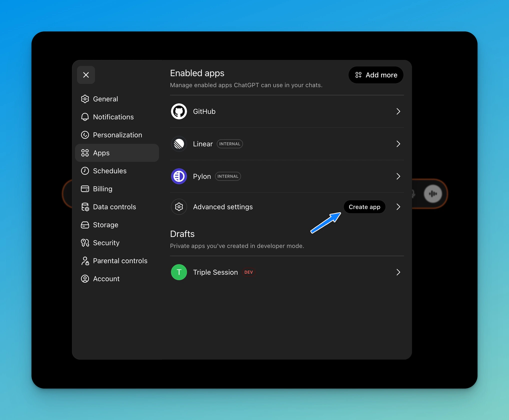Expand the Pylon row chevron

click(398, 176)
